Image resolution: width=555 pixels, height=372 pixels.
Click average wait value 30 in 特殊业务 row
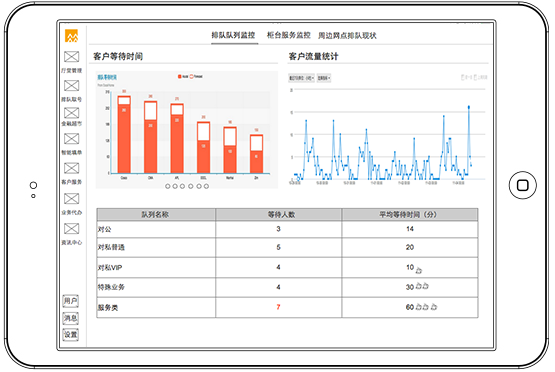(x=410, y=287)
